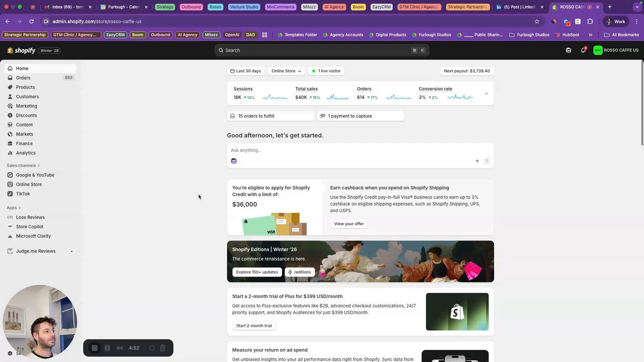Screen dimensions: 644x362
Task: Open Discounts section
Action: click(39, 115)
